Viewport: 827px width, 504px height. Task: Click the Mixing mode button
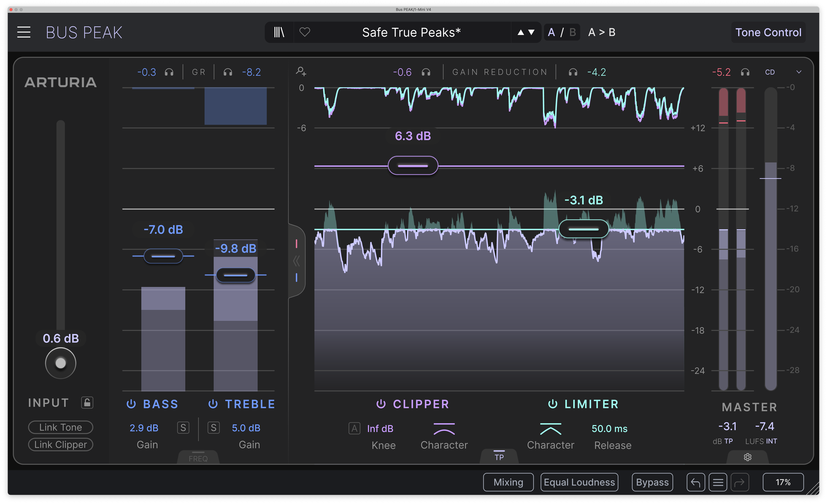pyautogui.click(x=508, y=482)
